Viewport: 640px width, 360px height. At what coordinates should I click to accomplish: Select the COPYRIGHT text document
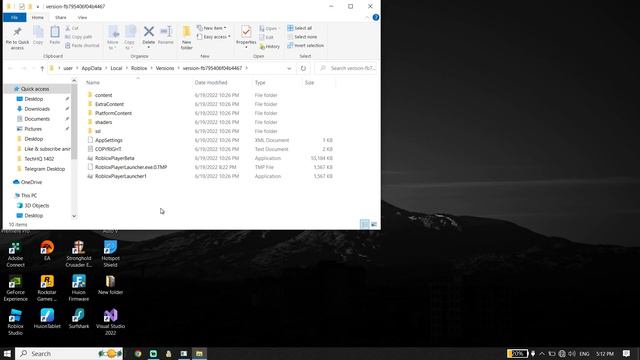108,149
